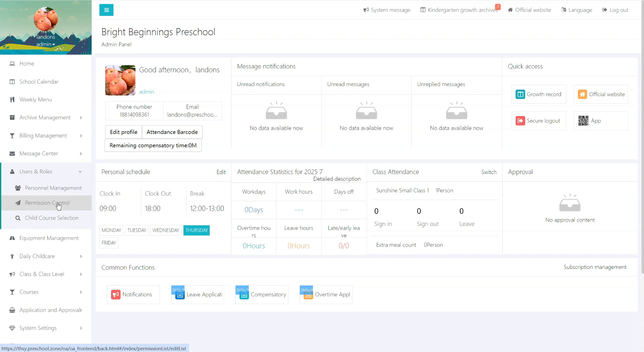
Task: Go to School Calendar menu item
Action: [x=39, y=82]
